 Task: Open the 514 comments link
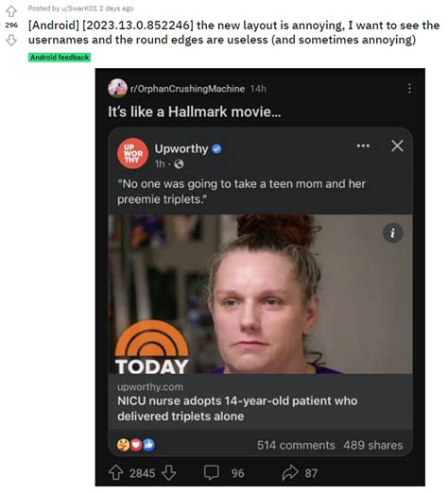tap(296, 445)
